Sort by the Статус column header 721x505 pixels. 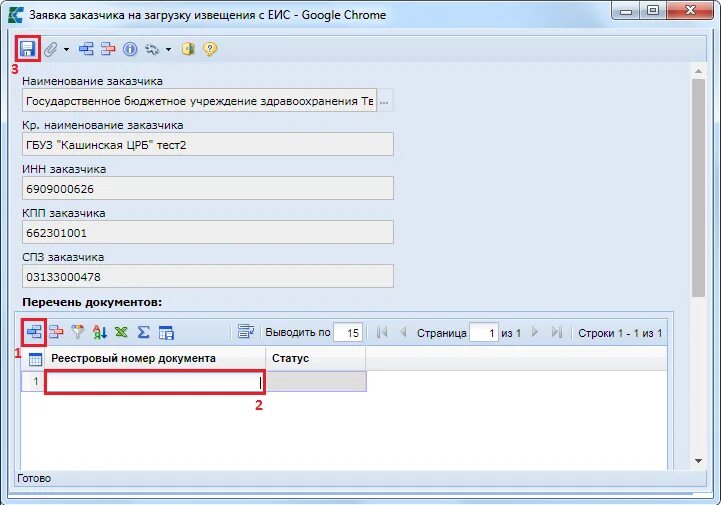click(315, 358)
